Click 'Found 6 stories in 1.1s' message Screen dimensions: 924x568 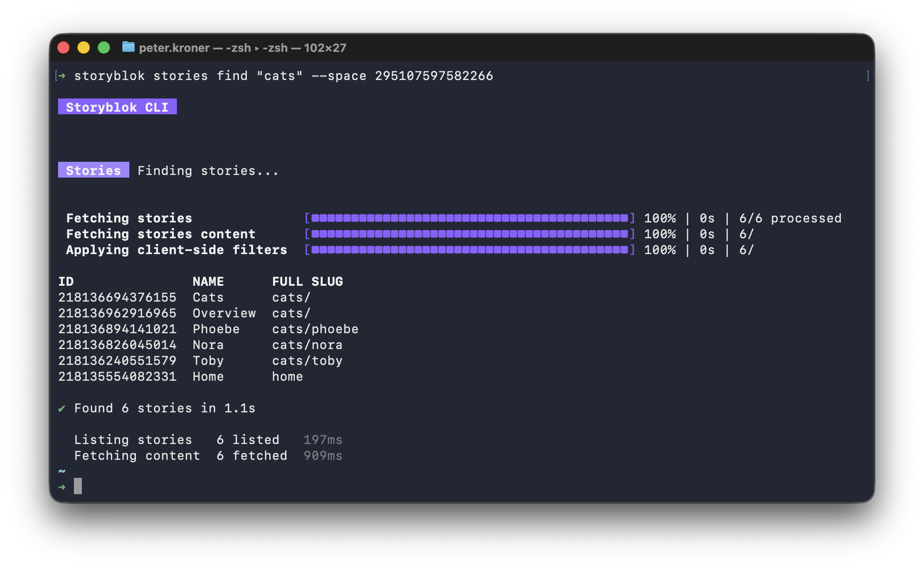165,408
